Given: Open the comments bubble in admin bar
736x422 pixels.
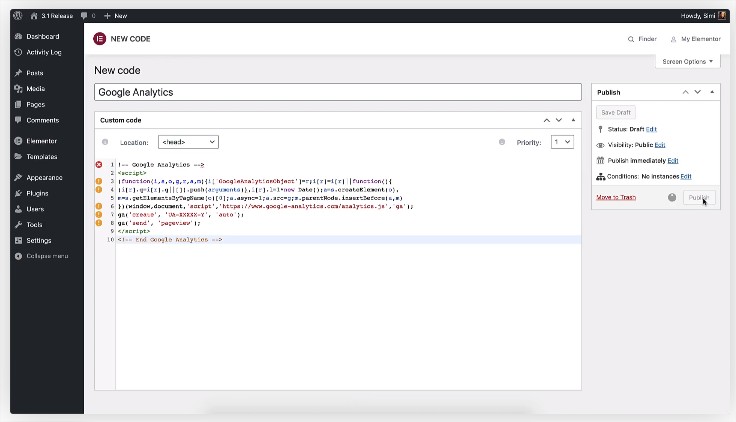Looking at the screenshot, I should (x=88, y=16).
